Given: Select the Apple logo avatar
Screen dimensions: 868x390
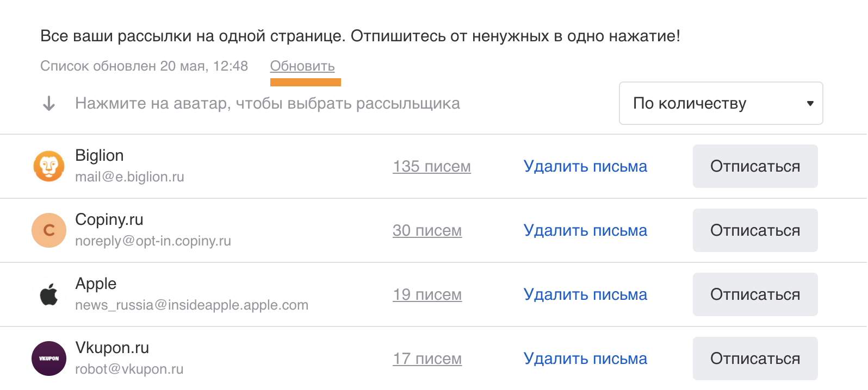Looking at the screenshot, I should 49,294.
